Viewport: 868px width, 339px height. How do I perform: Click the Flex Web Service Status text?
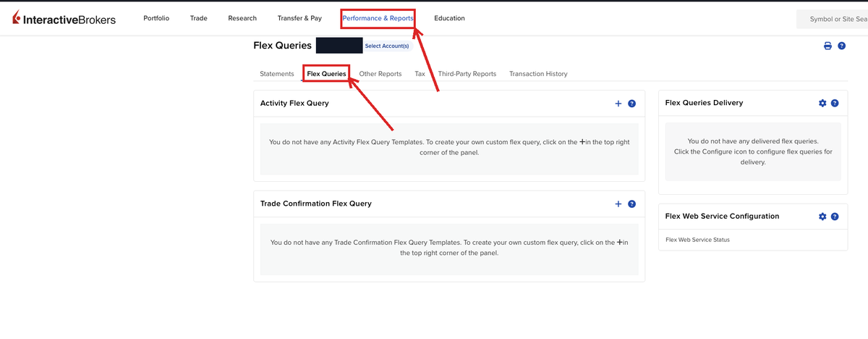pos(697,240)
